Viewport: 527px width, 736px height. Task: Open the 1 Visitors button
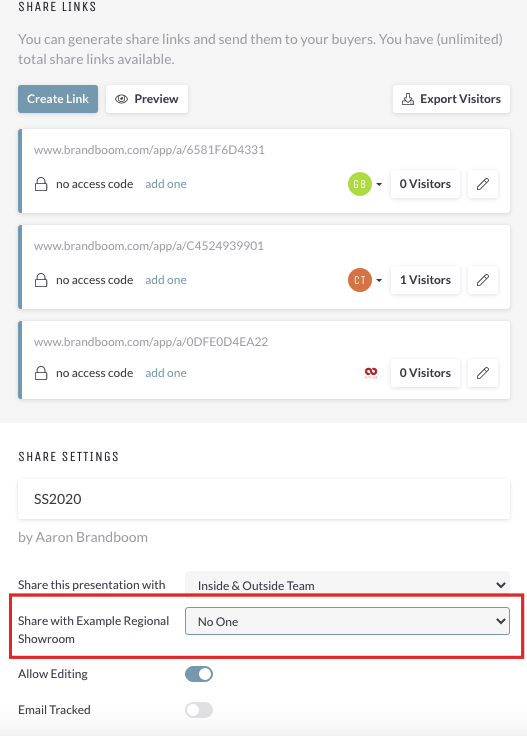[x=425, y=280]
